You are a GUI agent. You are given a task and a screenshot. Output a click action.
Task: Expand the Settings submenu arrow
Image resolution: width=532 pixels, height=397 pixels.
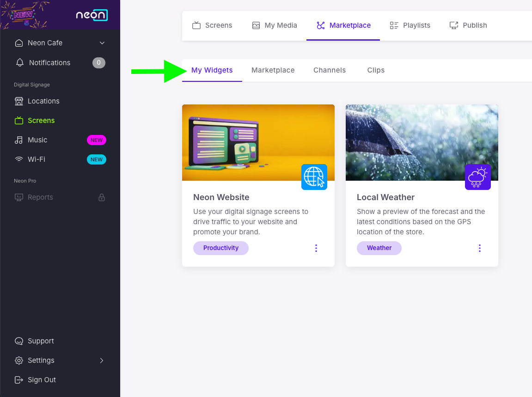click(x=101, y=360)
